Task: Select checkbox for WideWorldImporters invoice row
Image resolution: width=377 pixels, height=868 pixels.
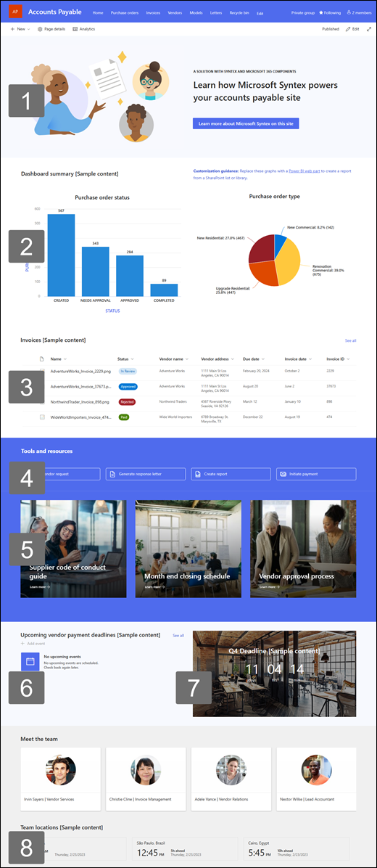Action: (41, 417)
